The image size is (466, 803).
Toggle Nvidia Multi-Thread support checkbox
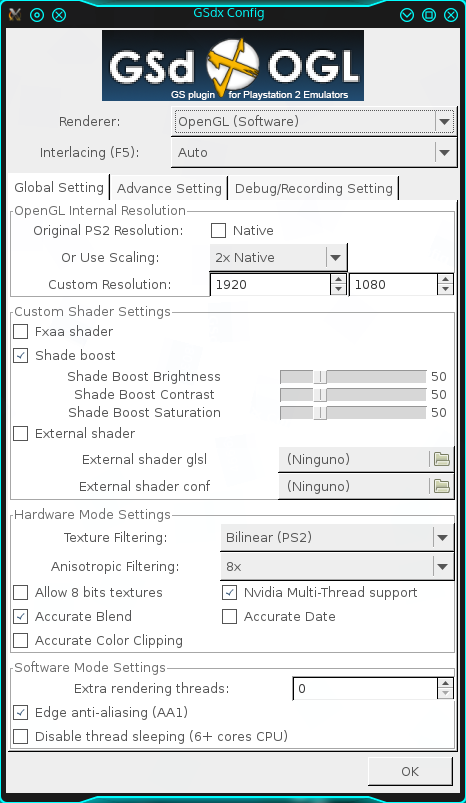coord(229,593)
